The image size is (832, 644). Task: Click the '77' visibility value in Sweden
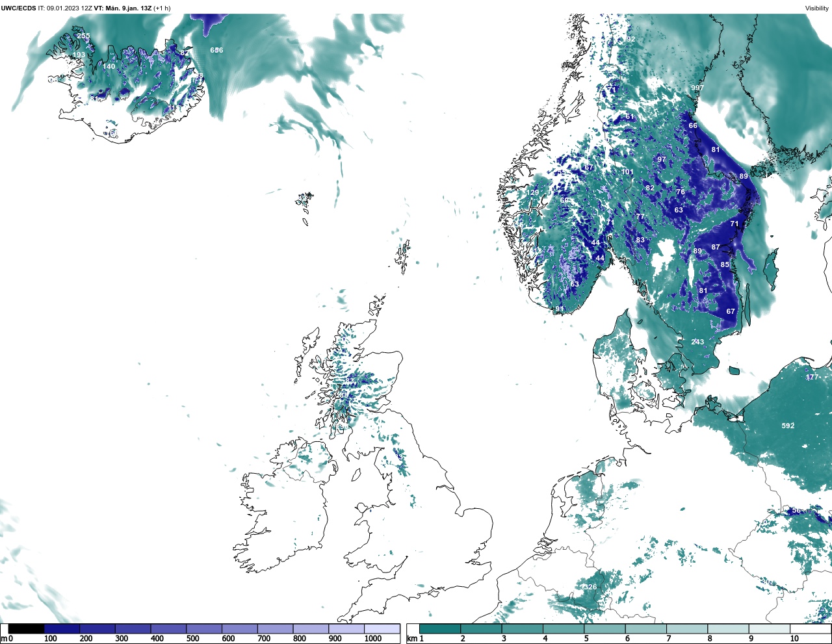(x=640, y=216)
